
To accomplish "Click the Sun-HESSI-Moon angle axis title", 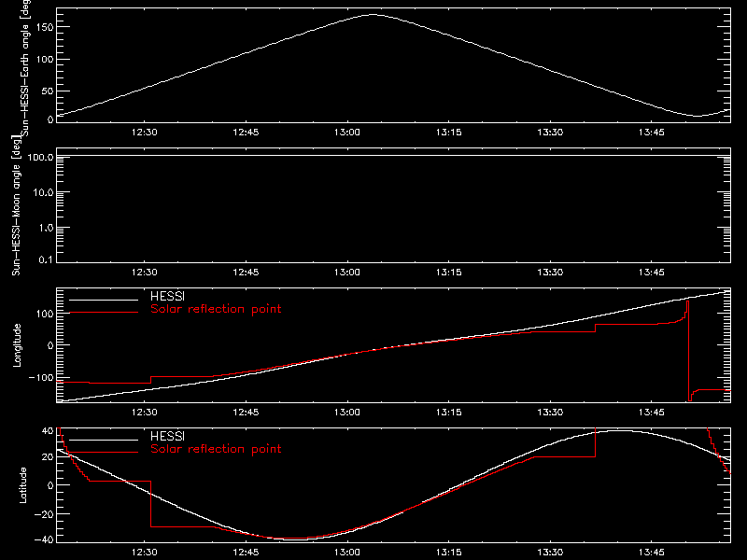I will point(16,205).
